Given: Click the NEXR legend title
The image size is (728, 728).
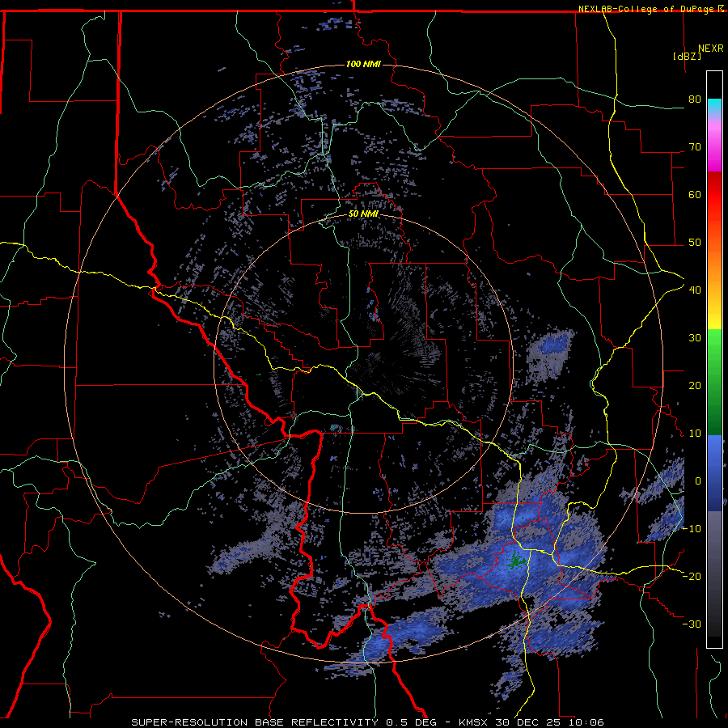Looking at the screenshot, I should pyautogui.click(x=711, y=49).
